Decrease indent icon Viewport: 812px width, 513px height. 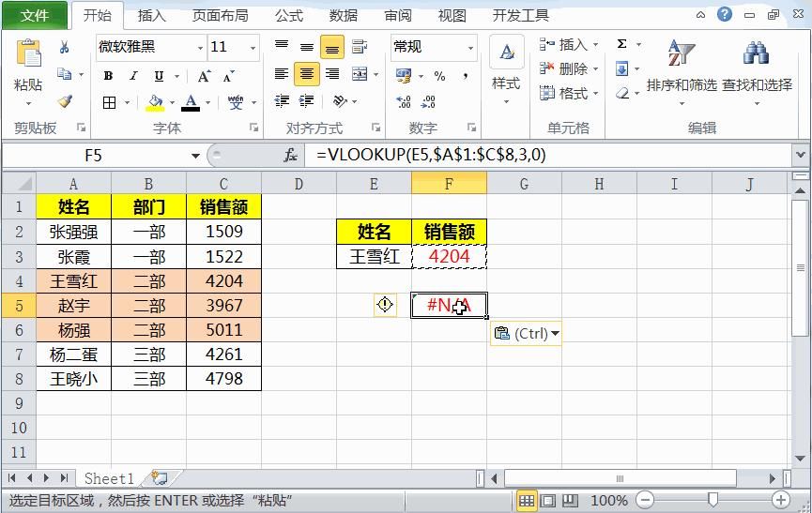pos(282,100)
